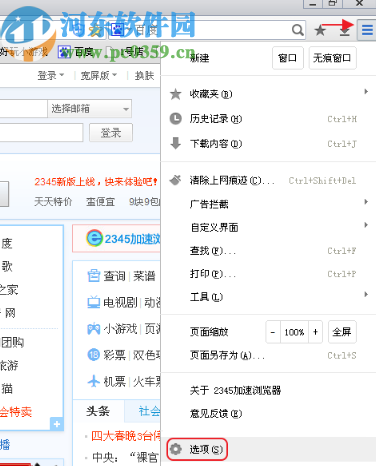Open the 换肤 skin link

144,76
